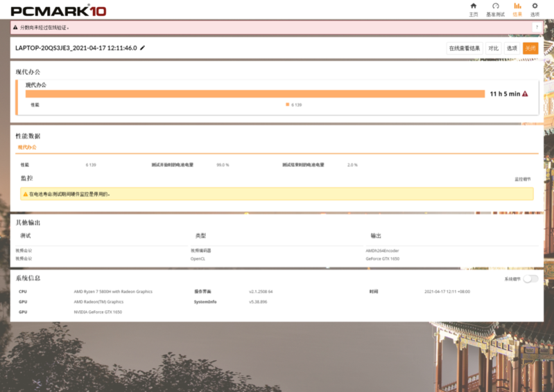Open the Results (结果) section
Viewport: 554px width, 392px height.
(x=517, y=9)
